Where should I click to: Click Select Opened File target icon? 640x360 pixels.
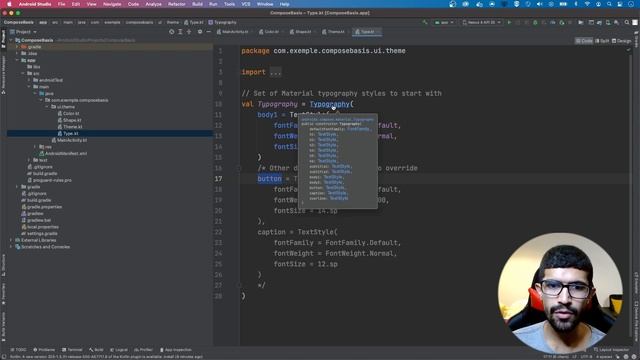click(x=171, y=32)
